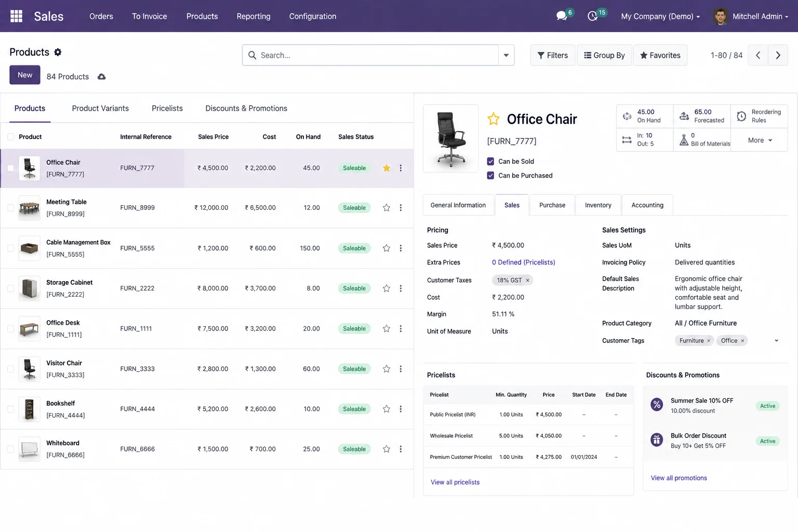Toggle favorite star next to Office Chair title
Image resolution: width=798 pixels, height=532 pixels.
494,119
